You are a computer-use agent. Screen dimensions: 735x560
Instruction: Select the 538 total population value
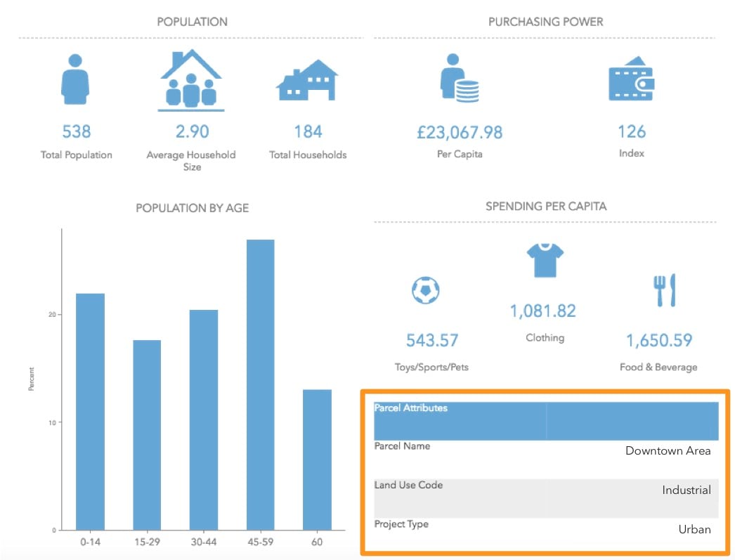pyautogui.click(x=77, y=131)
